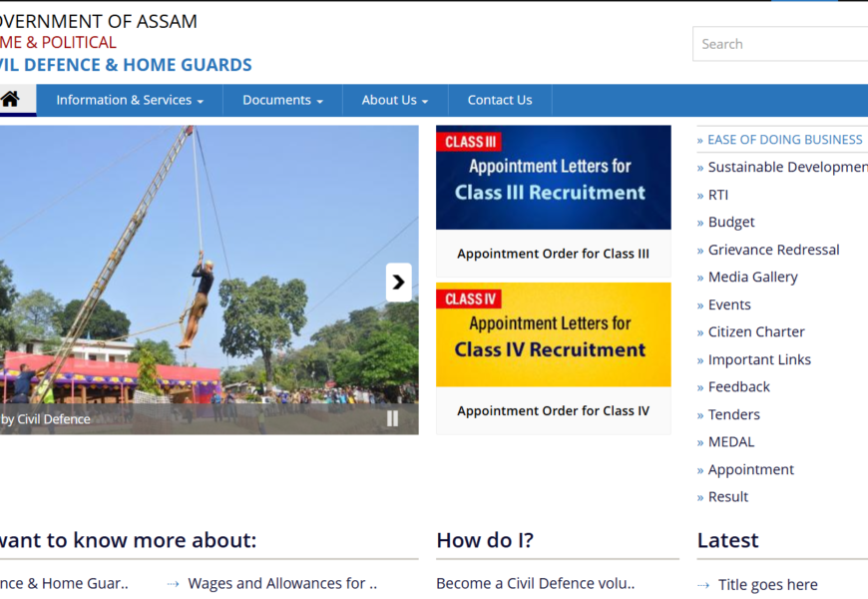Open the Class III Recruitment banner
This screenshot has height=599, width=868.
[553, 178]
